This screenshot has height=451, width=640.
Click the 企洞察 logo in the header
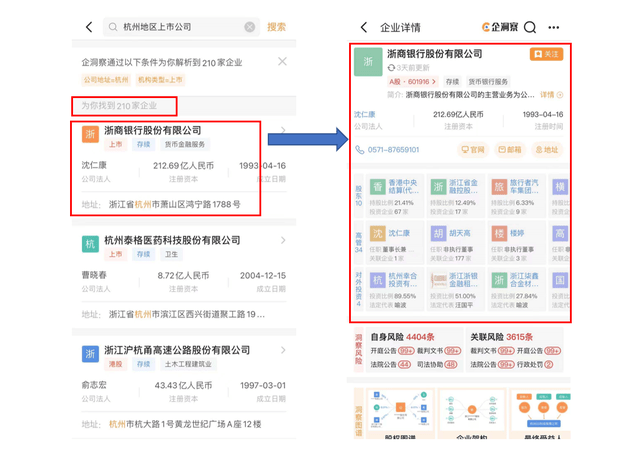click(500, 27)
